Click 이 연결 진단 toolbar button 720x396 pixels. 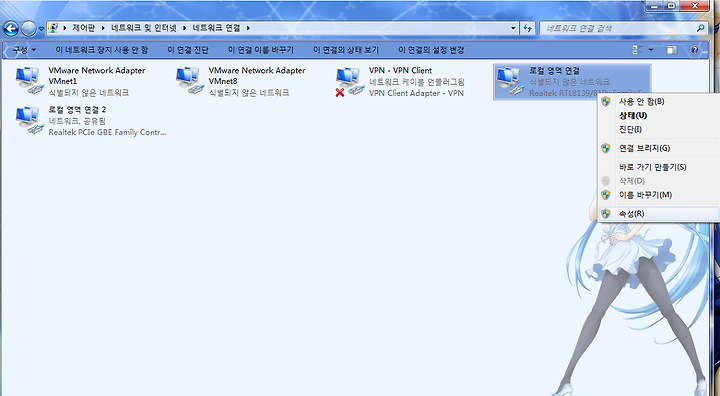click(187, 50)
